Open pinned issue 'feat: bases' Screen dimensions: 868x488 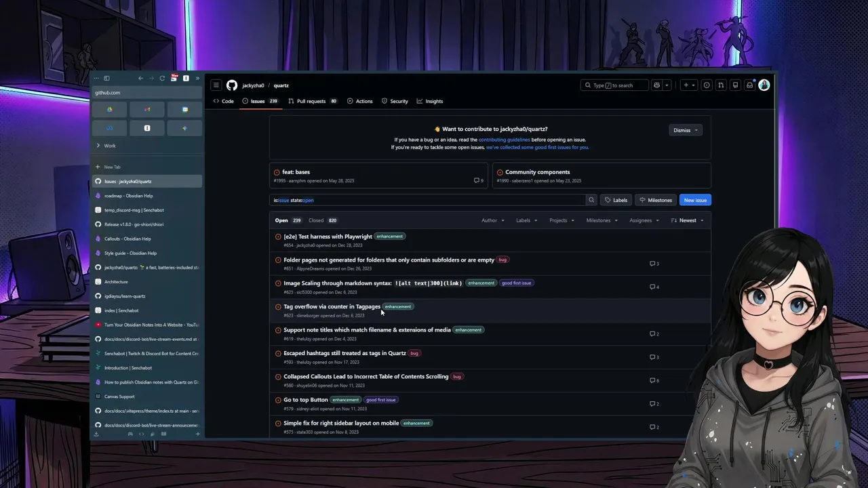(x=296, y=172)
